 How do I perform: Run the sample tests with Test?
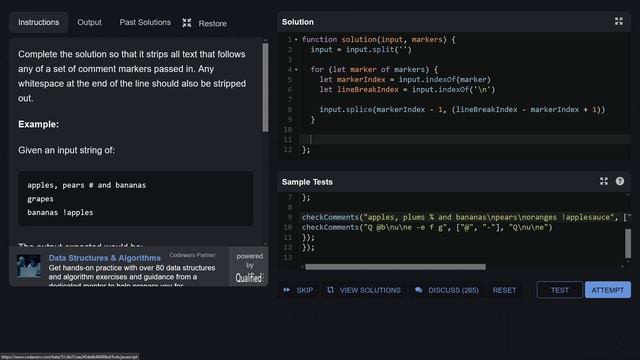point(560,290)
